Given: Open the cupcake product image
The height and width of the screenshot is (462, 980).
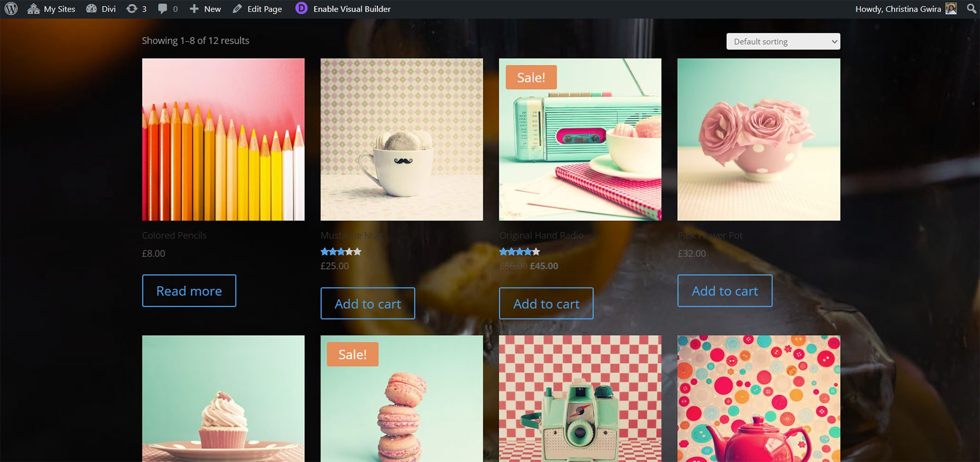Looking at the screenshot, I should click(x=223, y=398).
